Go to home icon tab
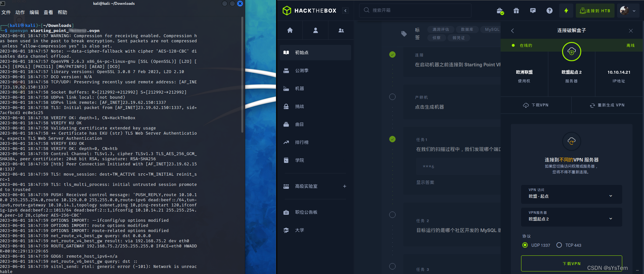The width and height of the screenshot is (644, 274). (x=290, y=30)
